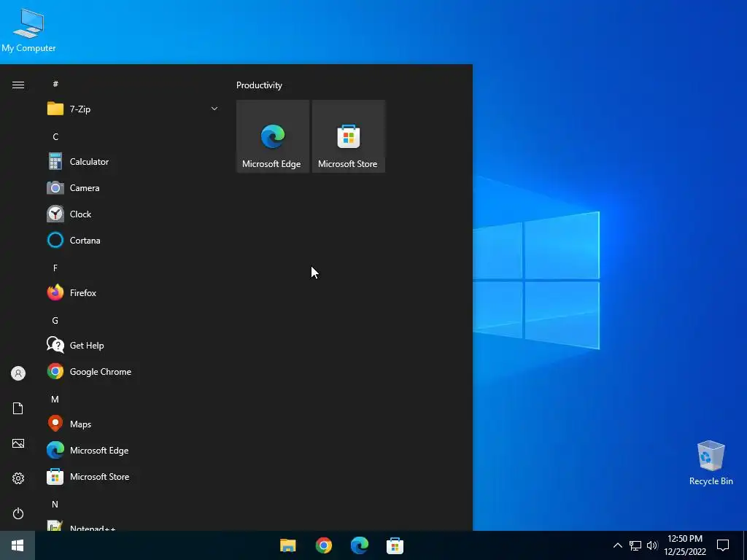Open Microsoft Store from the taskbar

[395, 545]
